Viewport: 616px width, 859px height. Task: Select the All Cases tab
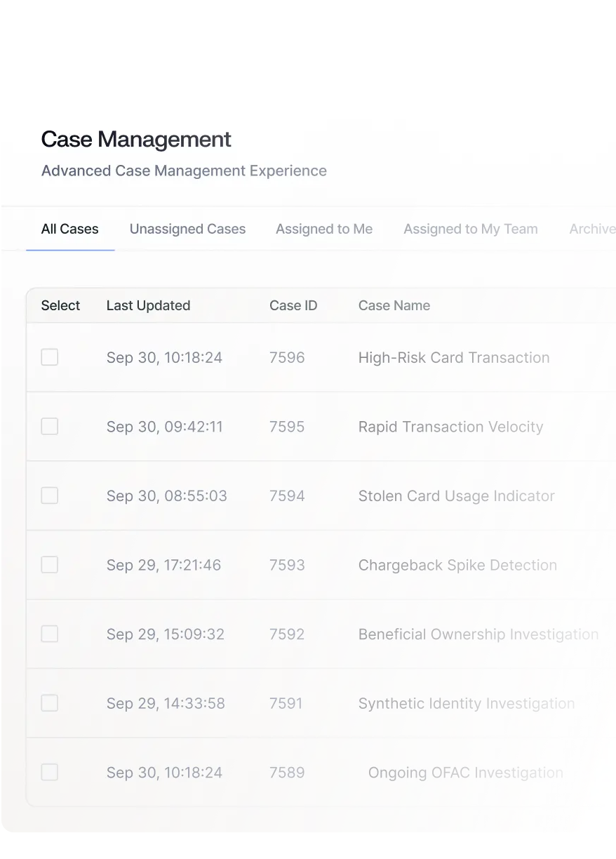(69, 229)
